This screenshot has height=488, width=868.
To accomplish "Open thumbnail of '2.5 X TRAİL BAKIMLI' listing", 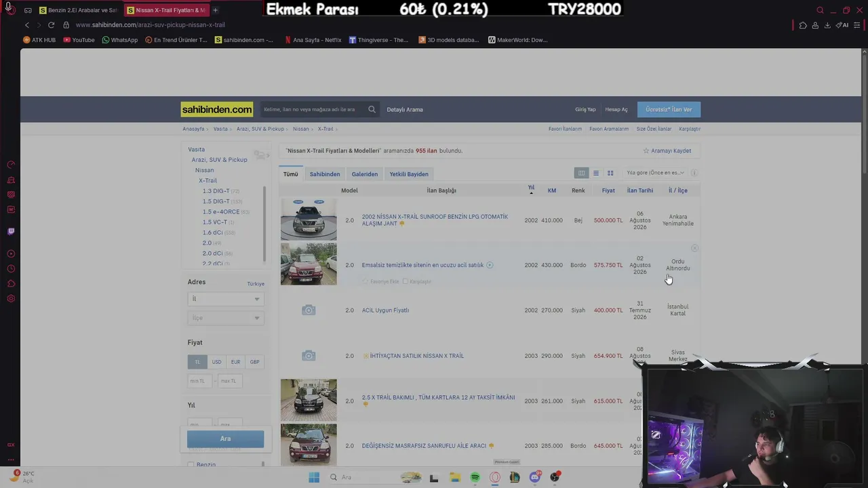I will pyautogui.click(x=309, y=400).
